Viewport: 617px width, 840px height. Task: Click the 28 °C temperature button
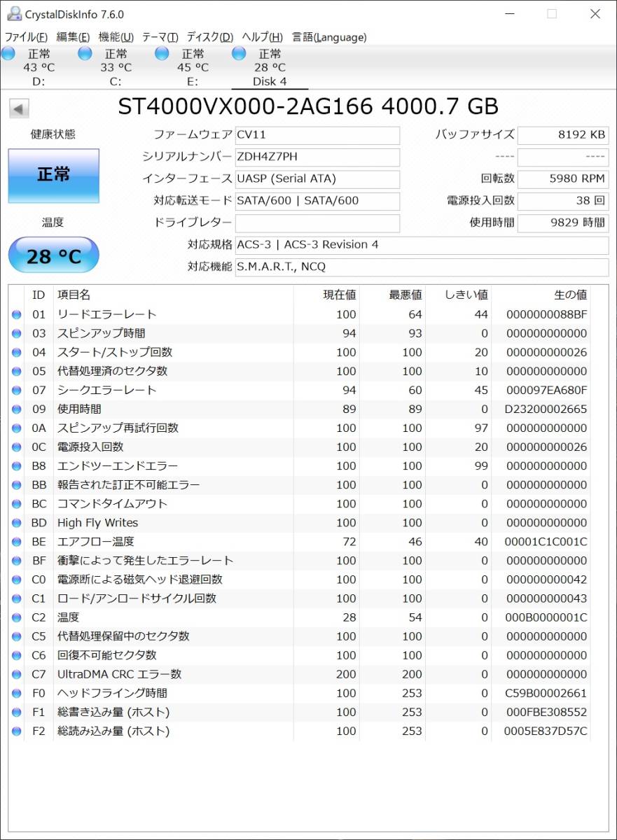click(x=53, y=256)
